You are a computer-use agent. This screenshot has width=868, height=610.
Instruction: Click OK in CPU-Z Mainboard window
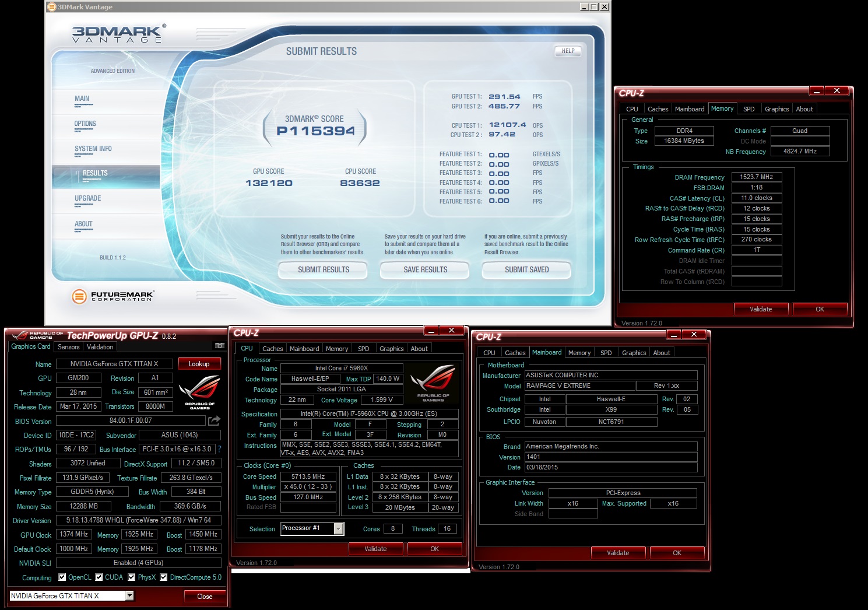677,553
